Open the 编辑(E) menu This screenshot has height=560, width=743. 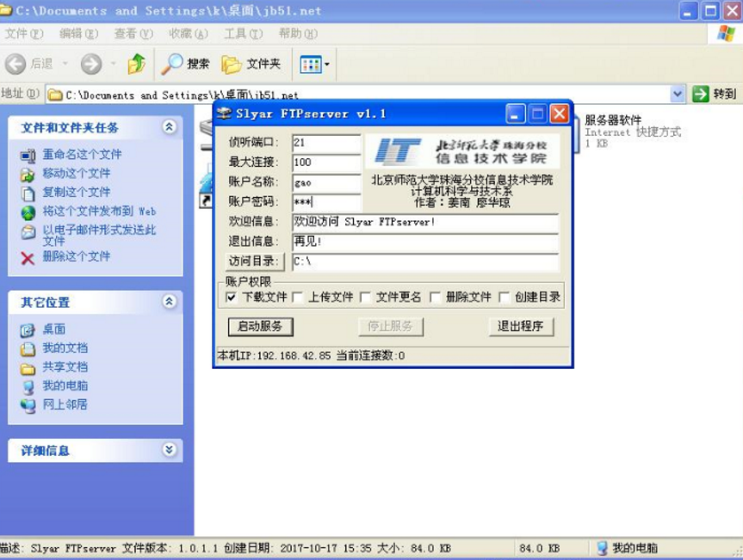tap(78, 34)
